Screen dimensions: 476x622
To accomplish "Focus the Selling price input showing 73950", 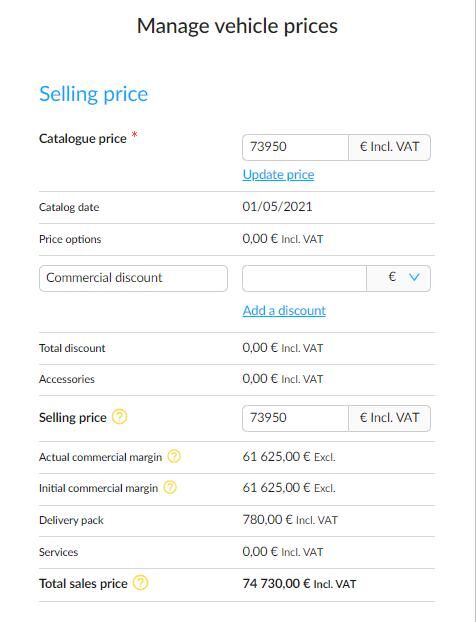I will [296, 418].
